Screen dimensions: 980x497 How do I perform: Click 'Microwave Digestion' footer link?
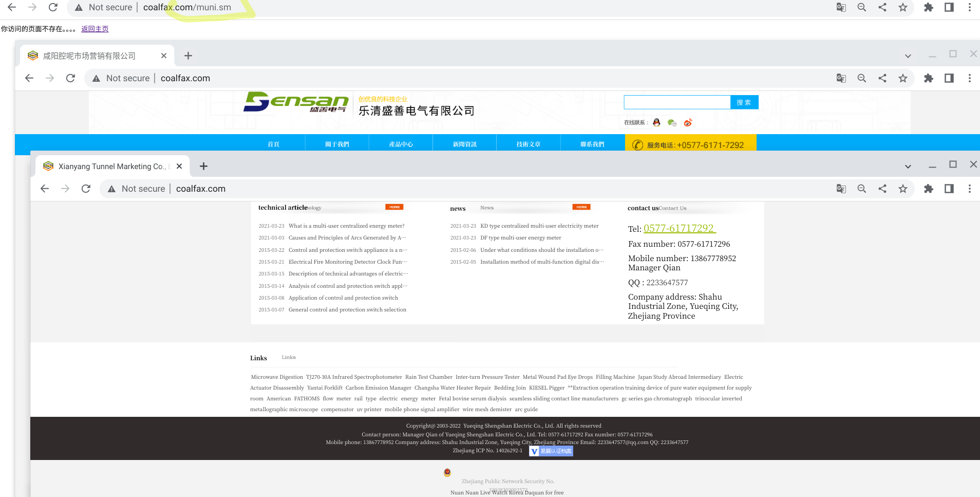click(x=277, y=377)
